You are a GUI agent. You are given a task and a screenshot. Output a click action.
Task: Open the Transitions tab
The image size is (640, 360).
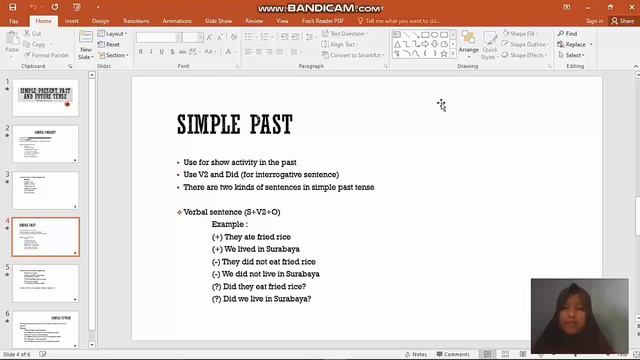(x=136, y=21)
